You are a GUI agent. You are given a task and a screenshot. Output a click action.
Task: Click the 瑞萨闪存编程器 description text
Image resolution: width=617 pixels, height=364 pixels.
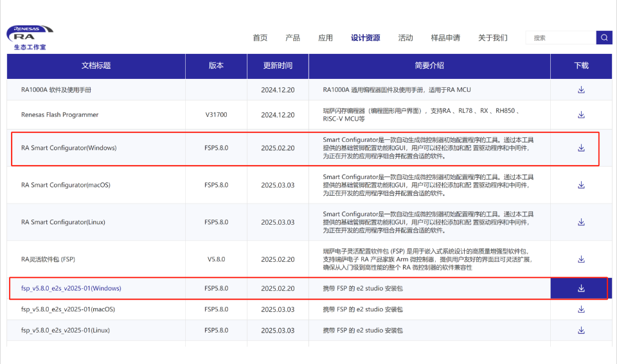(421, 115)
